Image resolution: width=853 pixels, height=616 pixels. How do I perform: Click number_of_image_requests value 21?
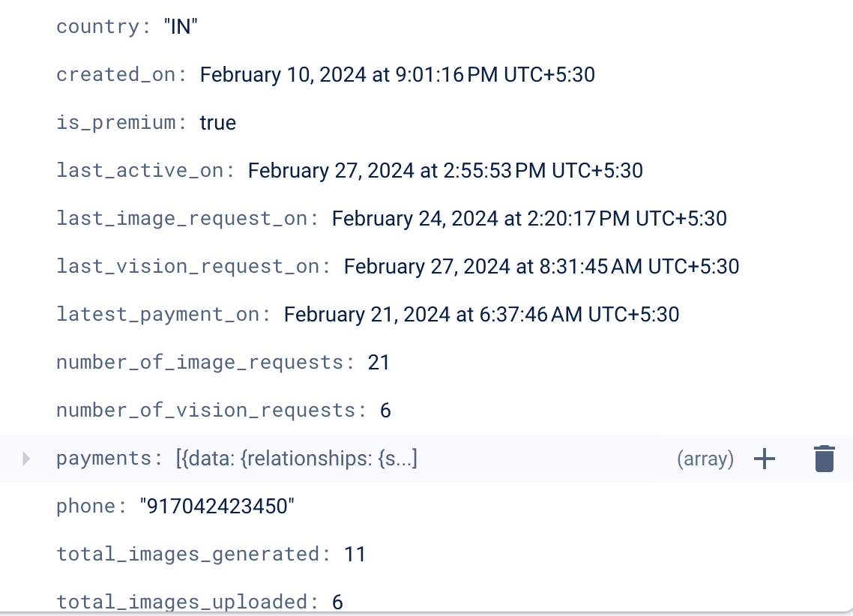[x=379, y=363]
